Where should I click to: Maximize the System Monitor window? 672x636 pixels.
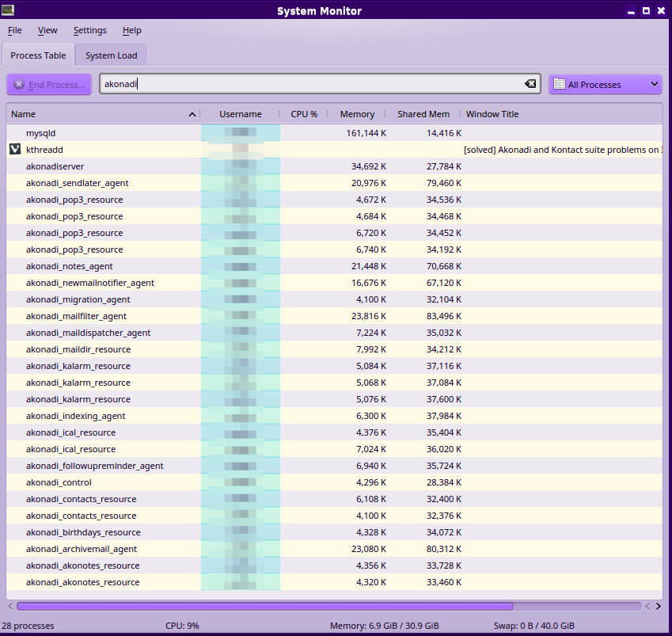click(646, 10)
